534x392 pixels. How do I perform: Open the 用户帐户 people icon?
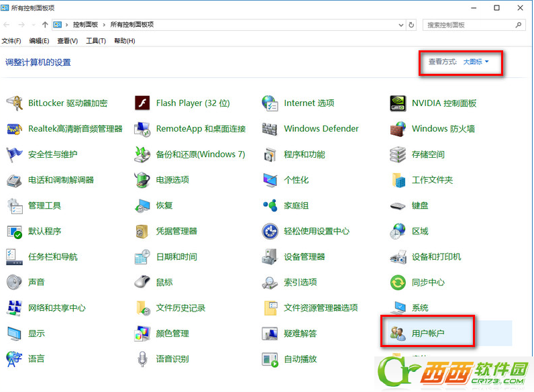398,334
